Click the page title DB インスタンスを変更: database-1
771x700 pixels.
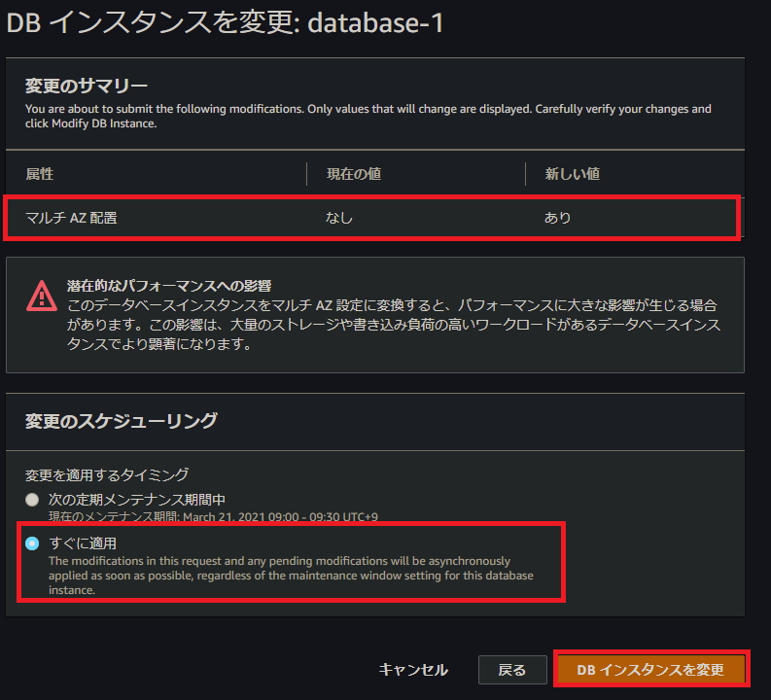pyautogui.click(x=225, y=23)
